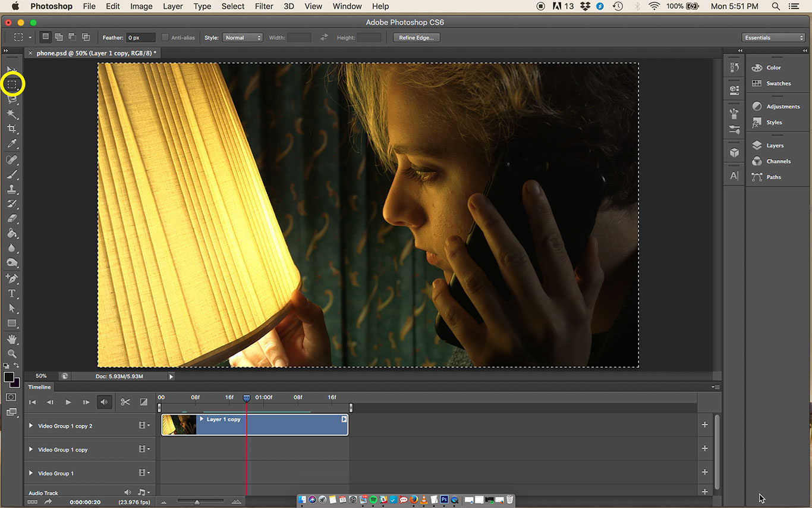Select the Type tool

coord(12,293)
